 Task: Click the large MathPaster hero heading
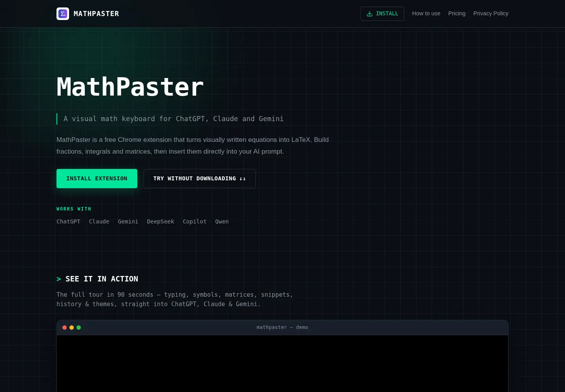click(130, 87)
